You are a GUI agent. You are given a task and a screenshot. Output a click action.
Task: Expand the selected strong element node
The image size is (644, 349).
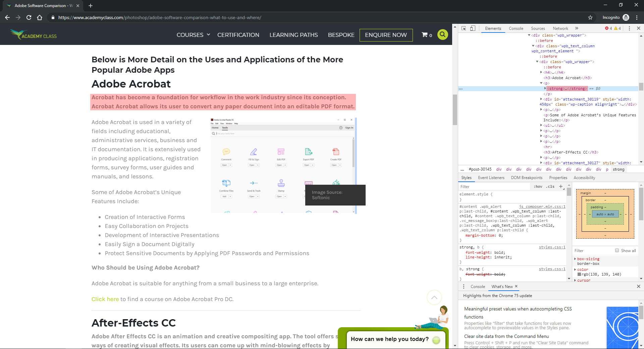[545, 89]
